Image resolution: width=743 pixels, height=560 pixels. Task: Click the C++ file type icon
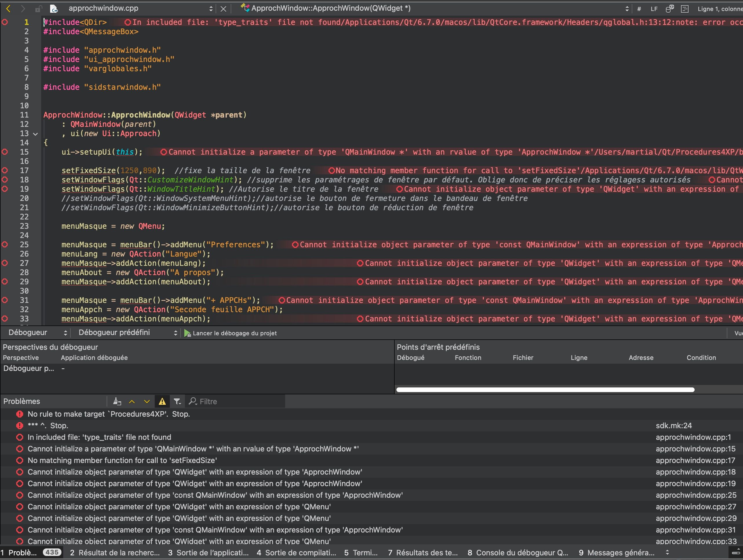coord(54,9)
